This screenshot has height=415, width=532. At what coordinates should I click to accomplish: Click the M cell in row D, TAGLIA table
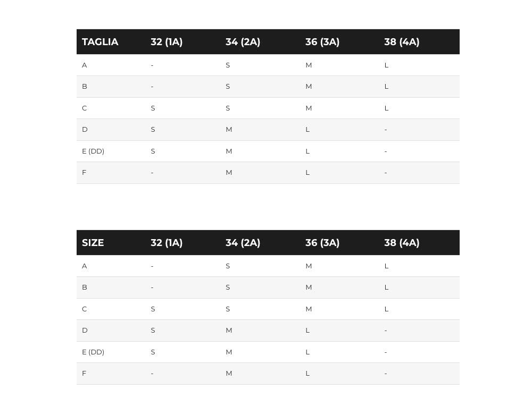tap(229, 130)
